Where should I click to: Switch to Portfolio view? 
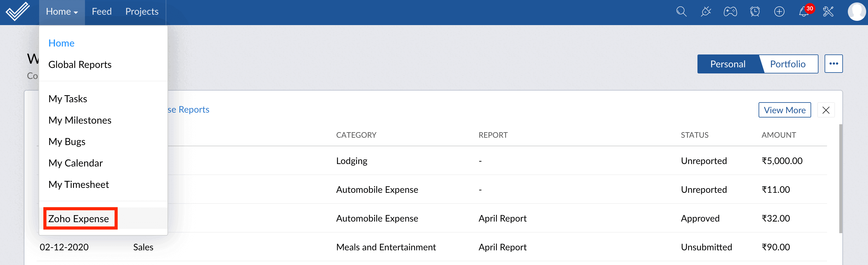(x=788, y=64)
